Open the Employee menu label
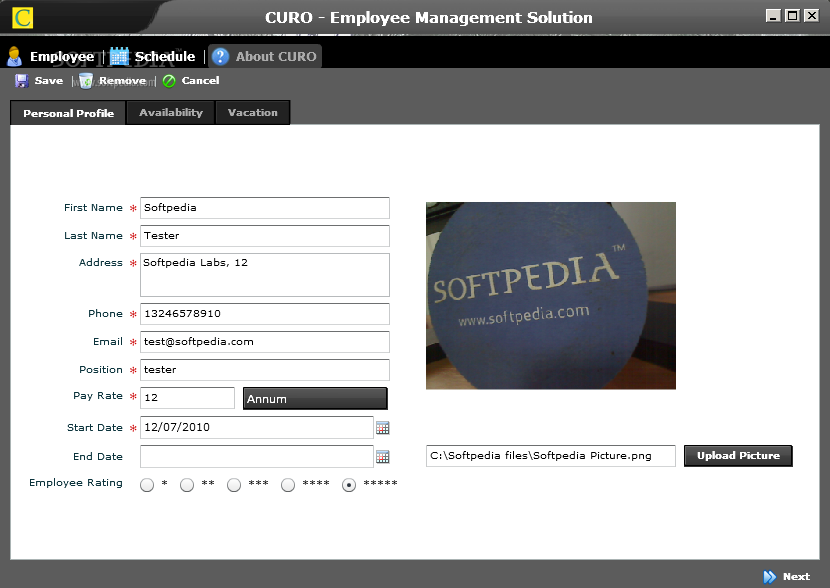 point(62,56)
